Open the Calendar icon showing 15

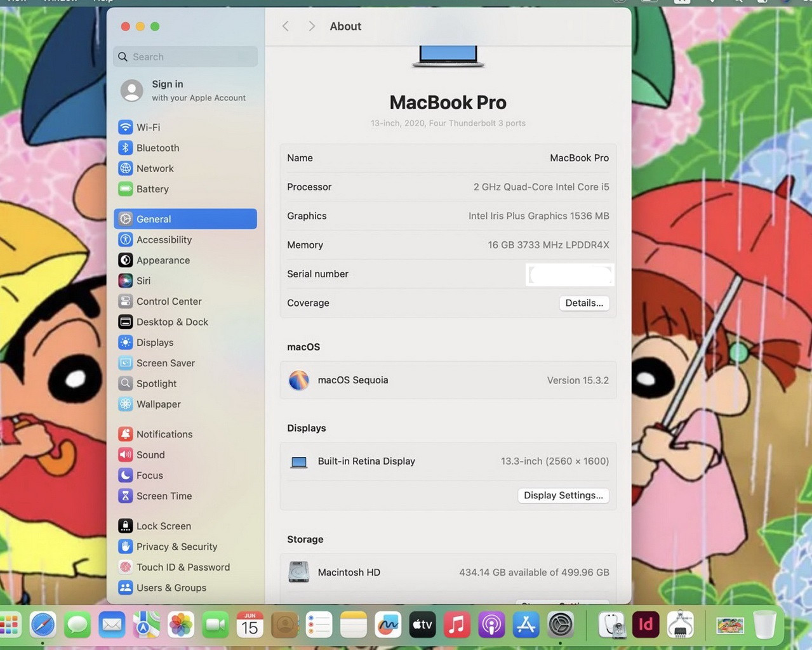pos(250,625)
